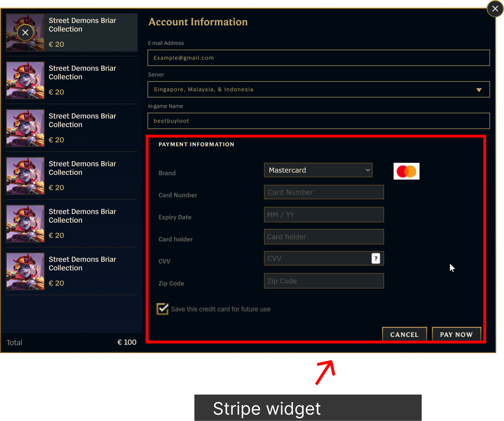Image resolution: width=504 pixels, height=421 pixels.
Task: Uncheck Save this credit card checkbox
Action: (x=162, y=309)
